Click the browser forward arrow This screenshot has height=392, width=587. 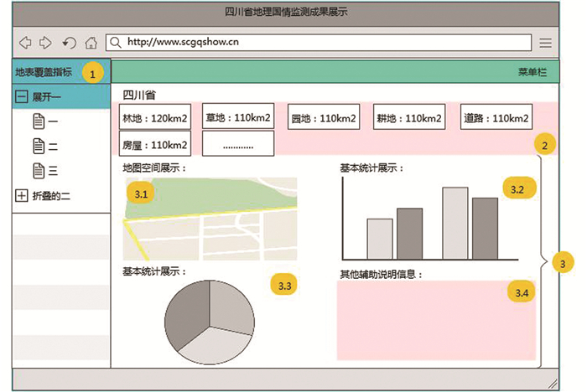(46, 43)
